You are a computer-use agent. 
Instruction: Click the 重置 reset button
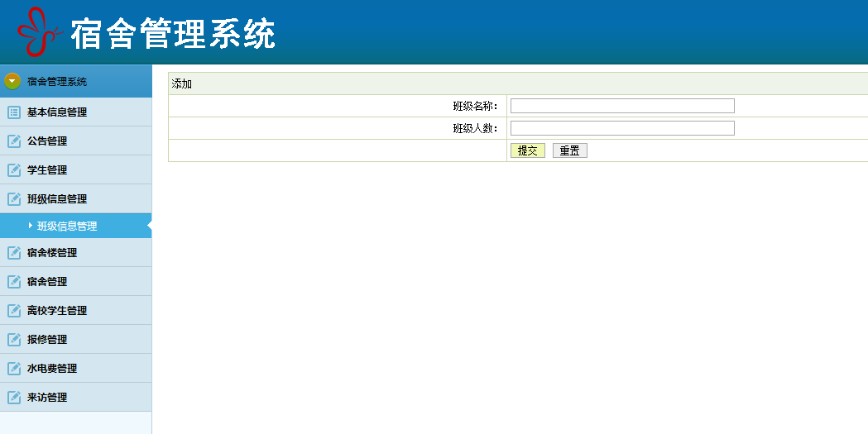coord(569,150)
